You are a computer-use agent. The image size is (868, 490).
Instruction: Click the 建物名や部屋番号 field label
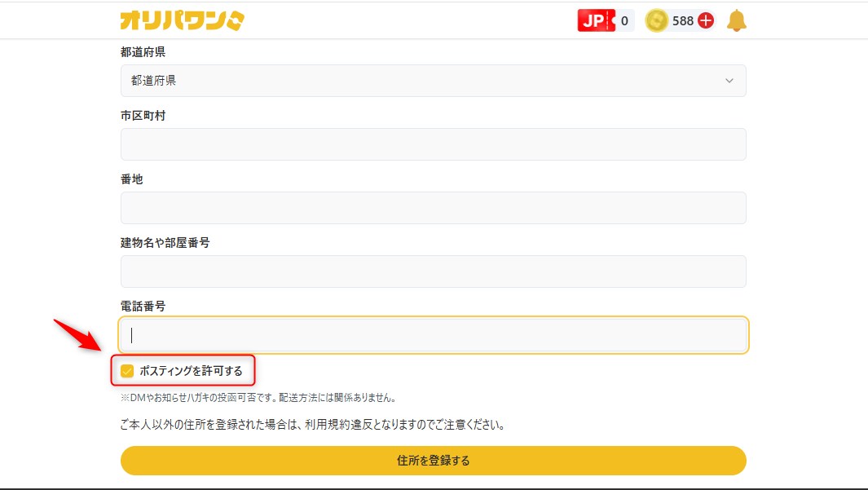[165, 243]
